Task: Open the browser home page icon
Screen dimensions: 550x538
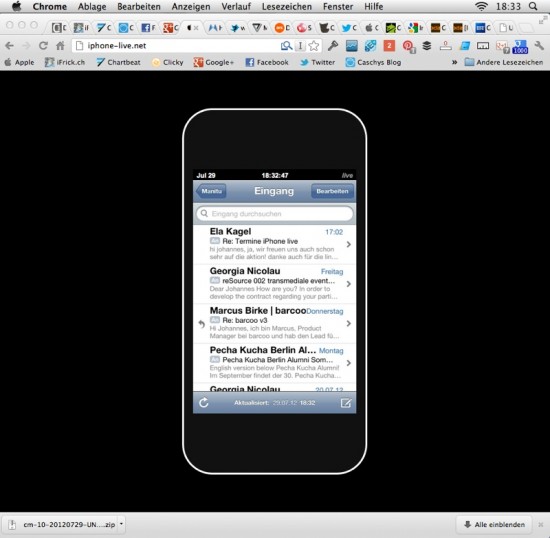Action: pyautogui.click(x=60, y=46)
